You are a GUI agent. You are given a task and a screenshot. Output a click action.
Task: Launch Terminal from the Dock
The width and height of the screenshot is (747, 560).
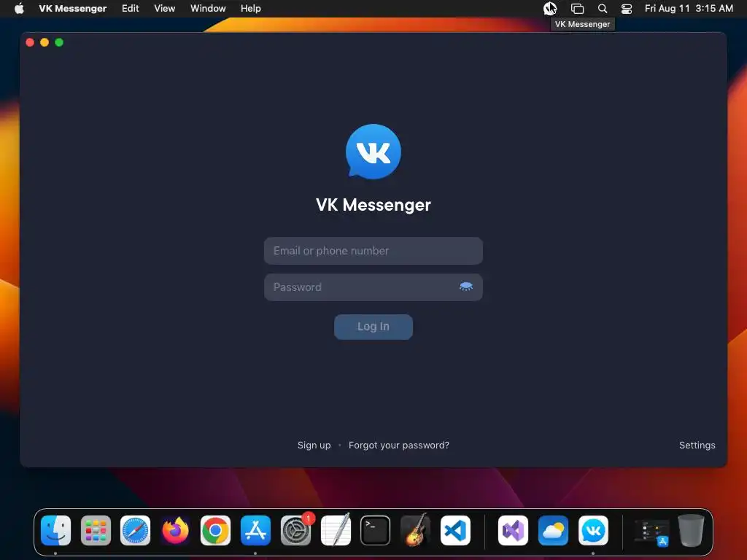[x=375, y=530]
